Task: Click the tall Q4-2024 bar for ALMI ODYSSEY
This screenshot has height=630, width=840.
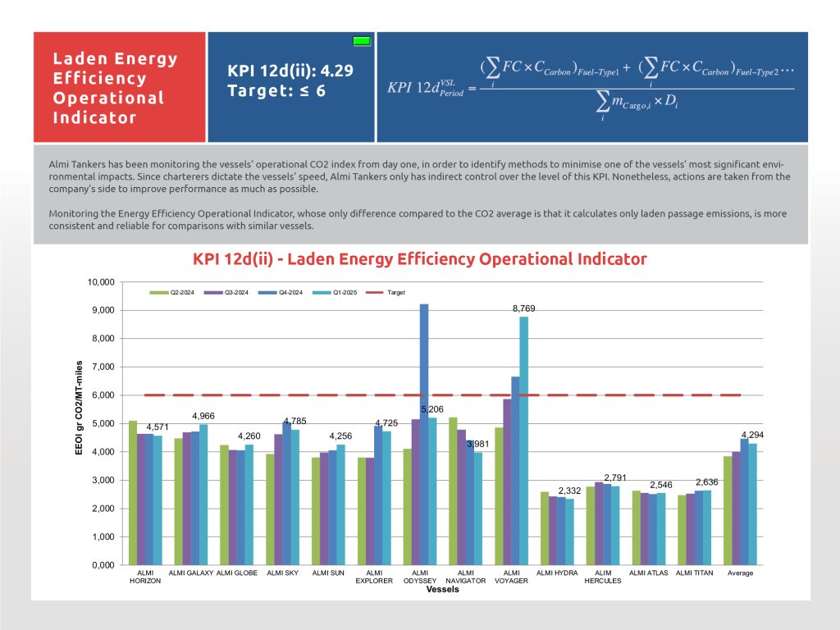Action: click(x=424, y=435)
